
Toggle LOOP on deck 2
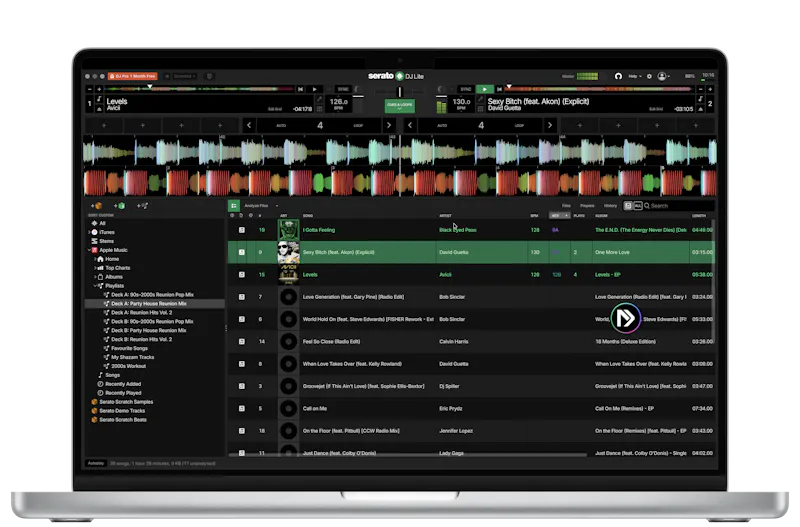(x=519, y=126)
